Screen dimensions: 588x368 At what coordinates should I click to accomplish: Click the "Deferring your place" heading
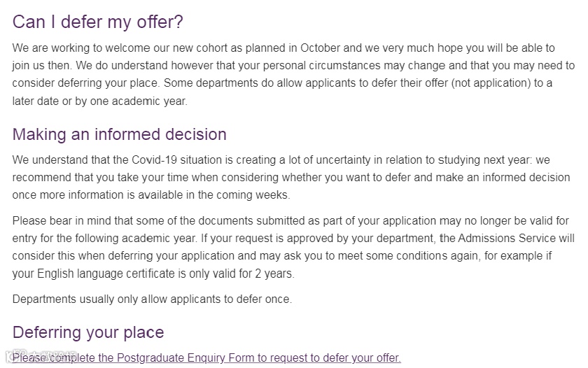coord(88,332)
